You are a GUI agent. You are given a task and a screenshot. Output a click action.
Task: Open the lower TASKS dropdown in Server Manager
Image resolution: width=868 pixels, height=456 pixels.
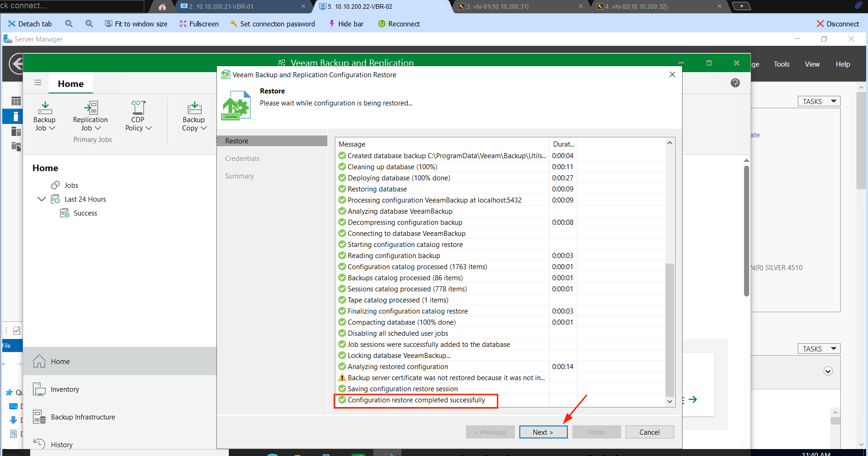click(819, 349)
